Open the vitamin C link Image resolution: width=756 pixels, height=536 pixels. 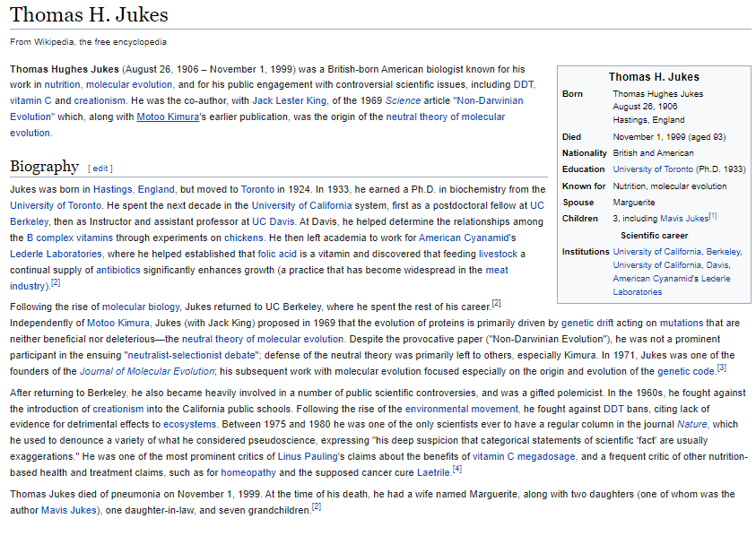(30, 100)
